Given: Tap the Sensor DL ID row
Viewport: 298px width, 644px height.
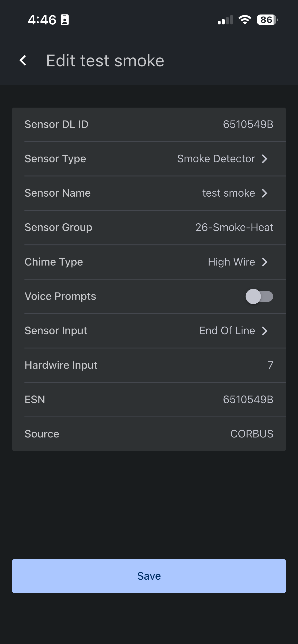Looking at the screenshot, I should tap(149, 124).
